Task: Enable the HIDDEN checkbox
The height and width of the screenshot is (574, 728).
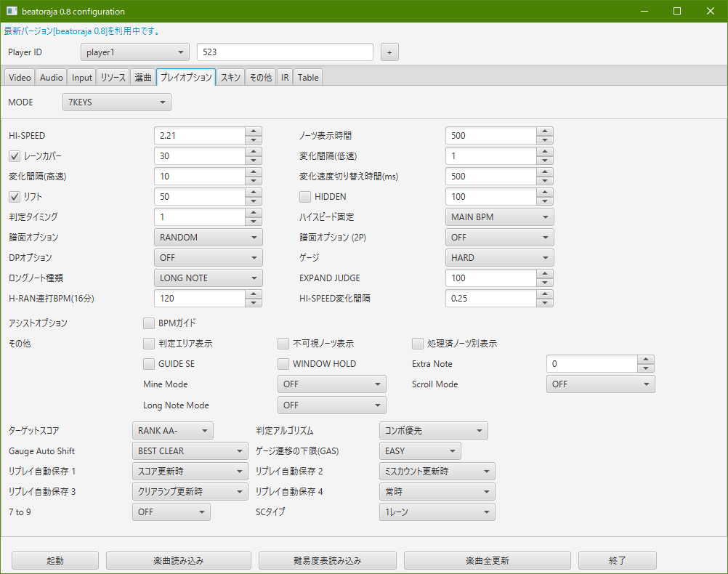Action: 305,197
